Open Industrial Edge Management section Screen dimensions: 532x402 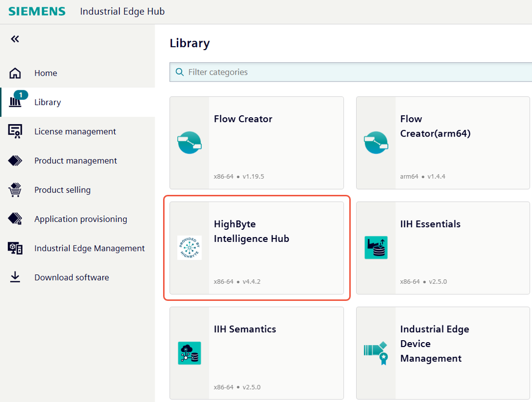click(x=77, y=248)
